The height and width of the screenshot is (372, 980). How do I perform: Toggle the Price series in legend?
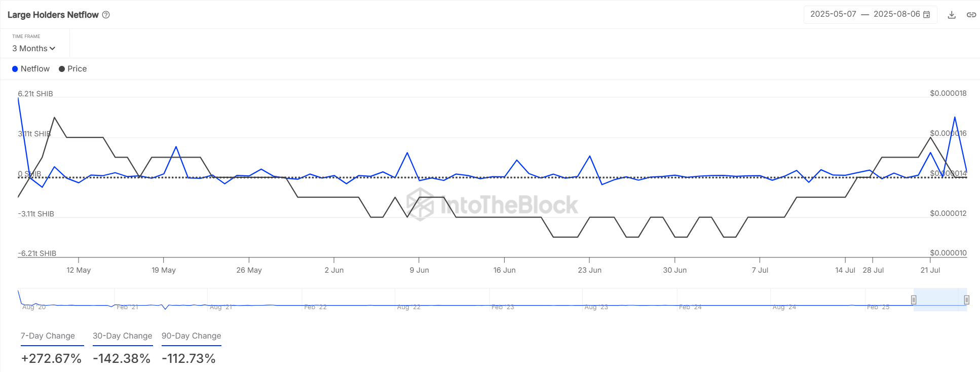click(x=73, y=69)
